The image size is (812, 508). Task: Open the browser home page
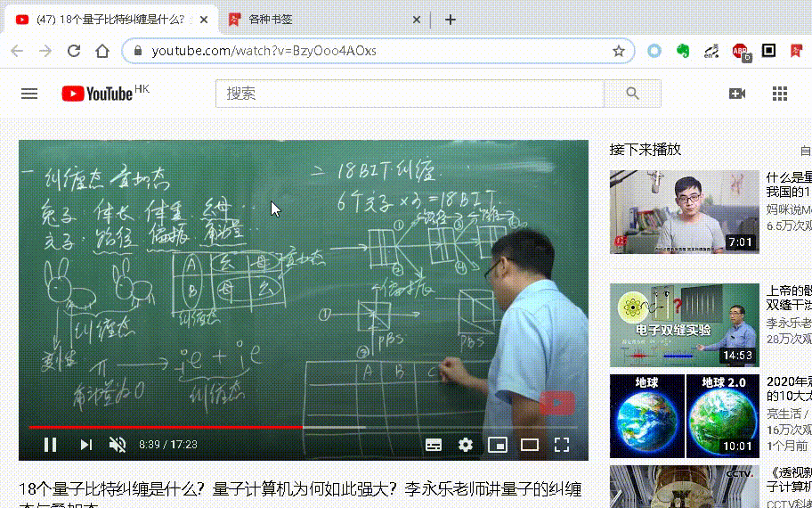click(x=102, y=51)
